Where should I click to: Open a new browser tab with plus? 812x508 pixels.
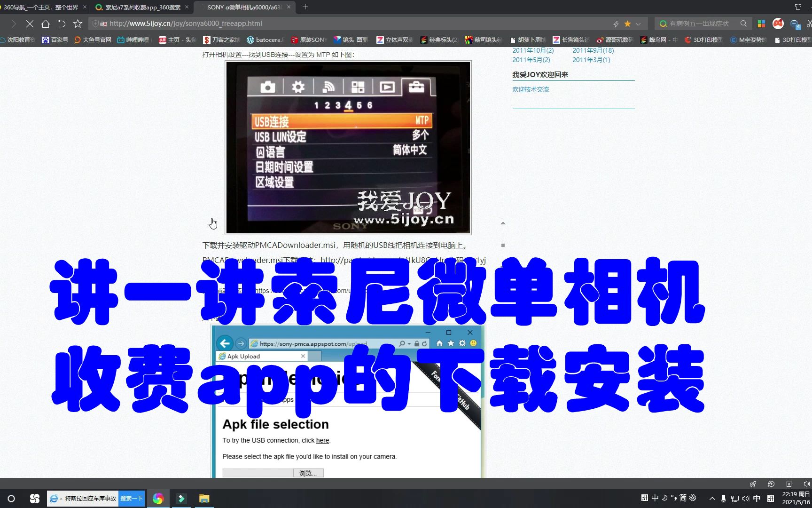coord(305,7)
